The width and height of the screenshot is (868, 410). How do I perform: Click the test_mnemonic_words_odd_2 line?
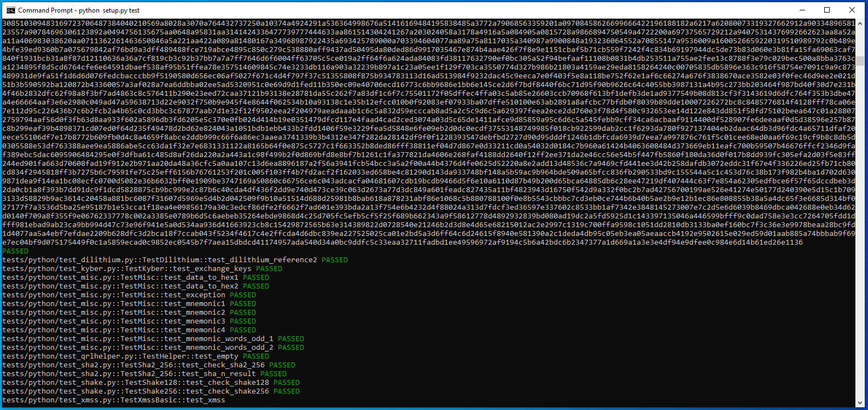pyautogui.click(x=153, y=348)
